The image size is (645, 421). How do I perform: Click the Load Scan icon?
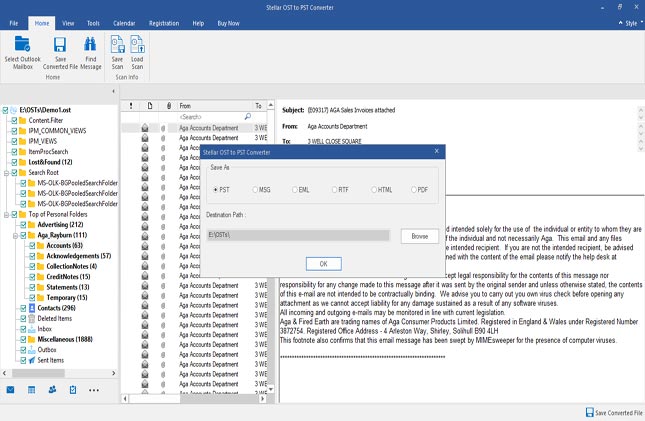[x=137, y=44]
